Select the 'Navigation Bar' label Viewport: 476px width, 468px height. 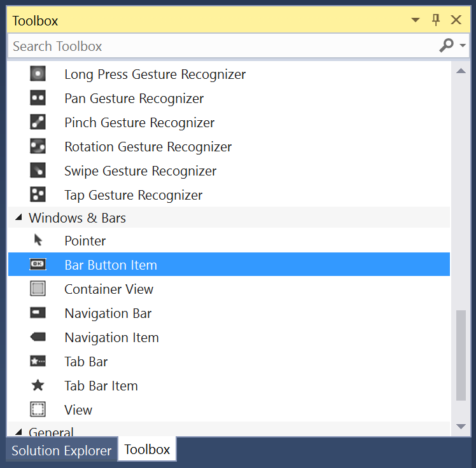[x=108, y=314]
